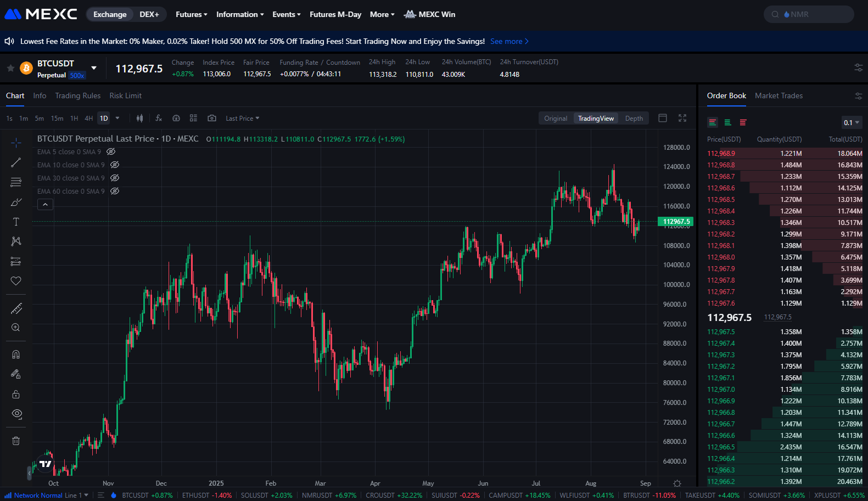Toggle visibility of EMA 5 indicator
The height and width of the screenshot is (501, 868).
[x=111, y=151]
